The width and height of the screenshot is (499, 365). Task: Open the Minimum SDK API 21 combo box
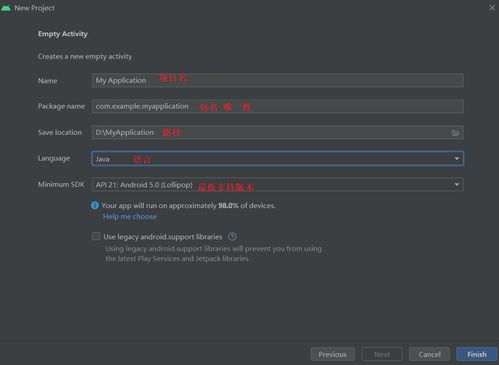coord(278,185)
